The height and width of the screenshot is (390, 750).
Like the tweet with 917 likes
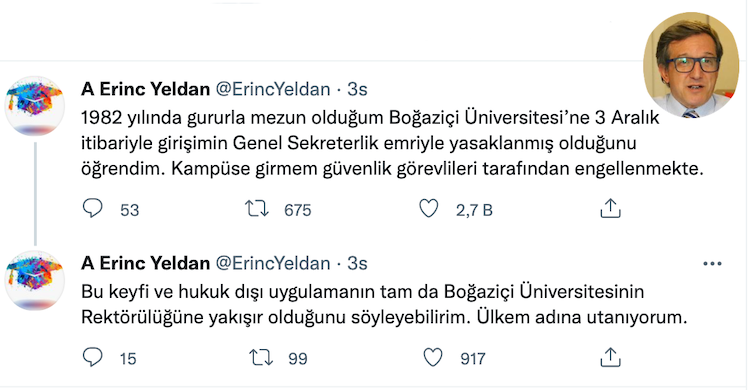click(433, 357)
